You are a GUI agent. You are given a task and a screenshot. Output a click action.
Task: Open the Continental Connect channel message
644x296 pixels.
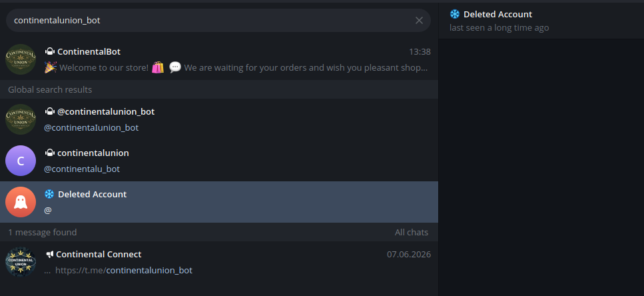pos(219,262)
